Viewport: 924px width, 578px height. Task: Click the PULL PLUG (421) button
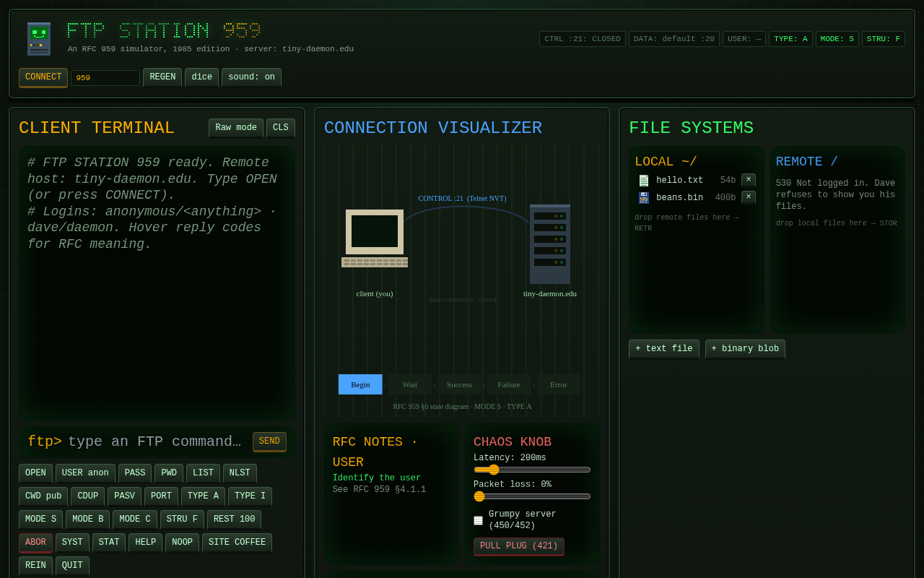point(519,546)
